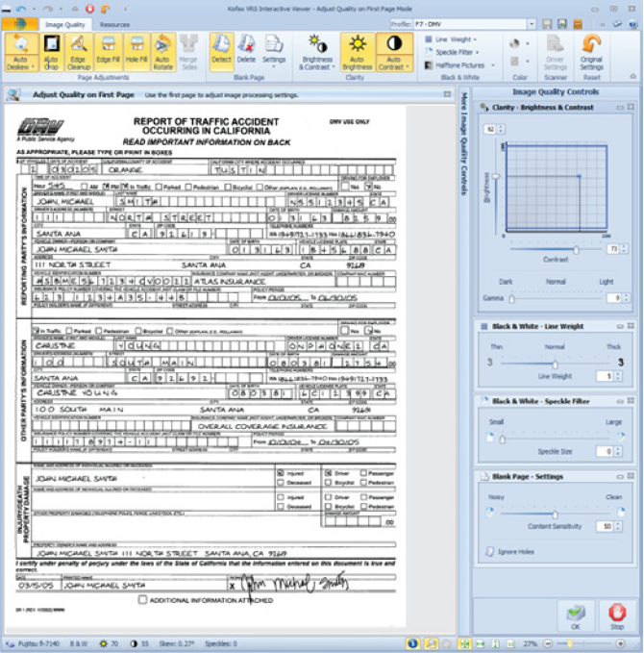This screenshot has height=653, width=644.
Task: Select the Auto Crop tool
Action: tap(51, 52)
